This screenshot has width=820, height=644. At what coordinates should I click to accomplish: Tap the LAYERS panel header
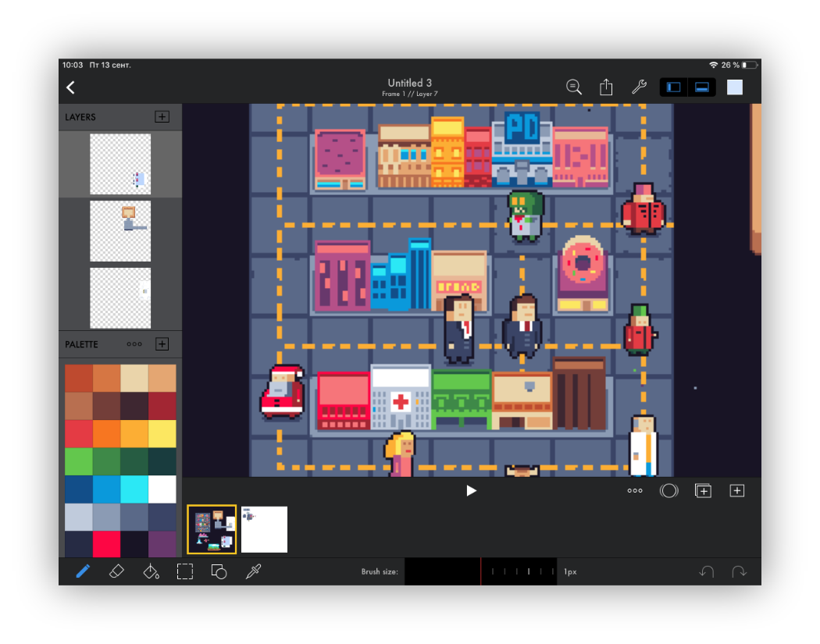[x=80, y=117]
